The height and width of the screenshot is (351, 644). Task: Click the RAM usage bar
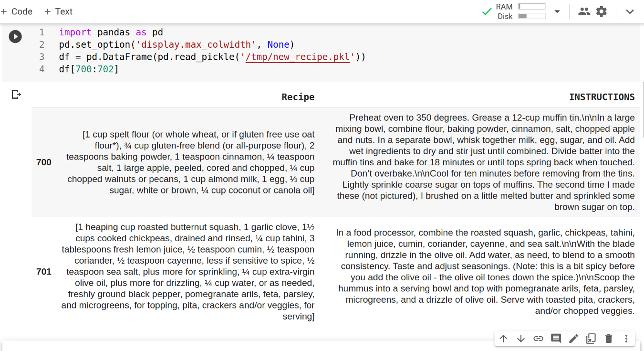pyautogui.click(x=531, y=7)
